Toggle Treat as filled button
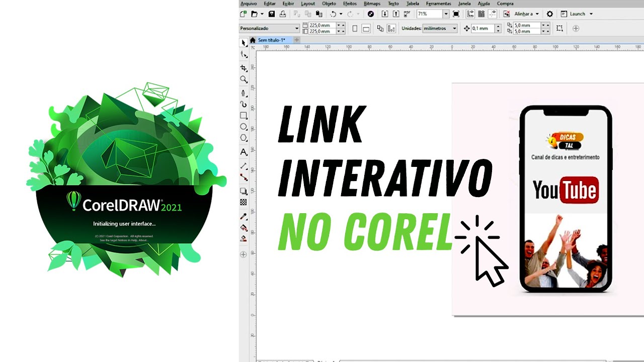Viewport: 644px width, 362px height. point(559,29)
